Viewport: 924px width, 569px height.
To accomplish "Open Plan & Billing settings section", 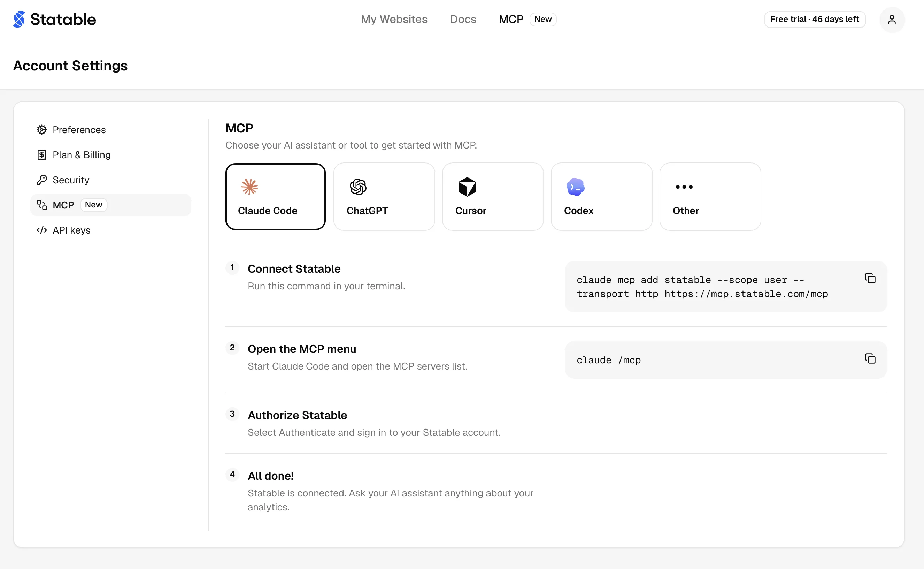I will [x=110, y=155].
